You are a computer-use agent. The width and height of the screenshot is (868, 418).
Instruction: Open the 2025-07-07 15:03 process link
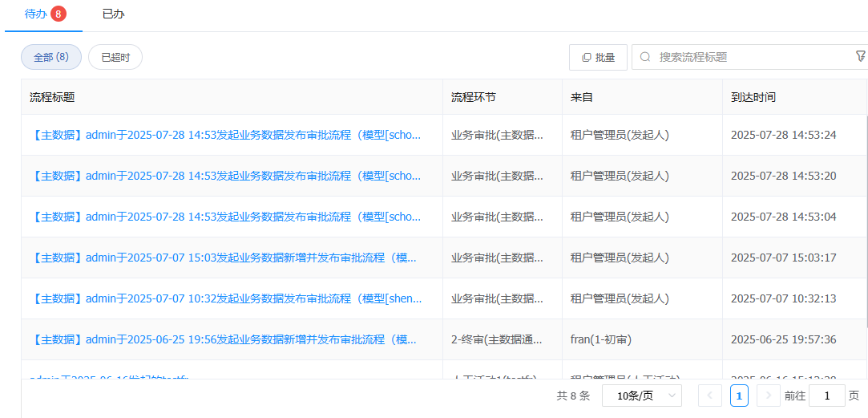(224, 258)
